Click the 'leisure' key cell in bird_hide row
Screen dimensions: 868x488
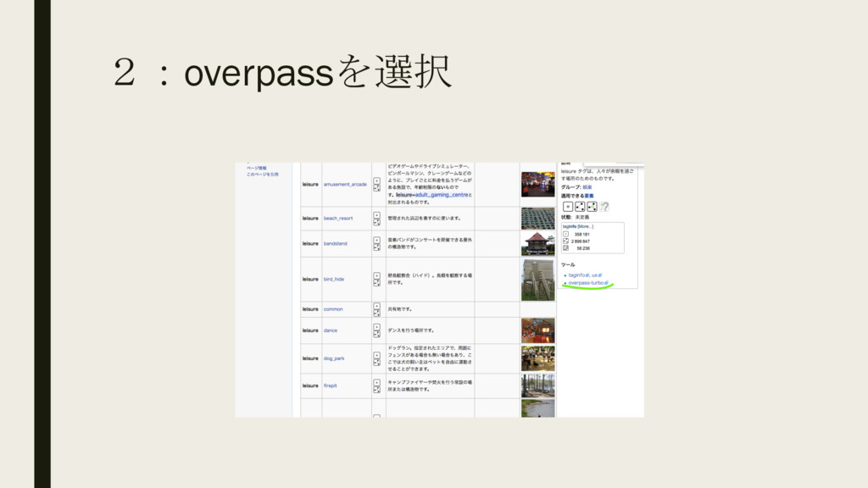click(310, 280)
